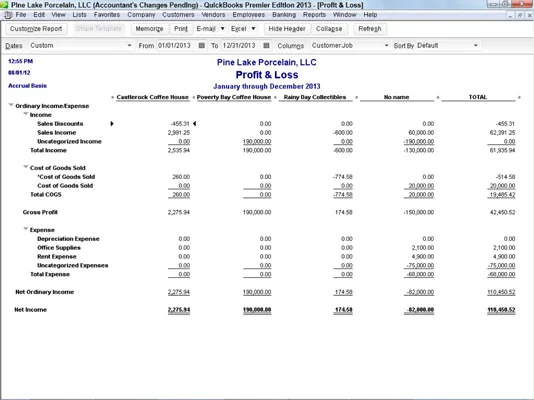Select the Depreciation Expense row label
The image size is (534, 400).
pos(68,239)
